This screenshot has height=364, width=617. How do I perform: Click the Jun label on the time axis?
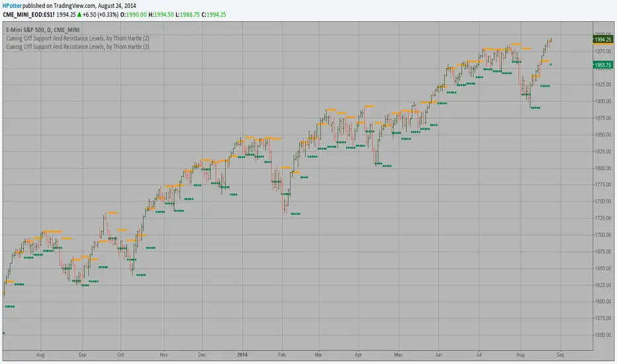438,355
